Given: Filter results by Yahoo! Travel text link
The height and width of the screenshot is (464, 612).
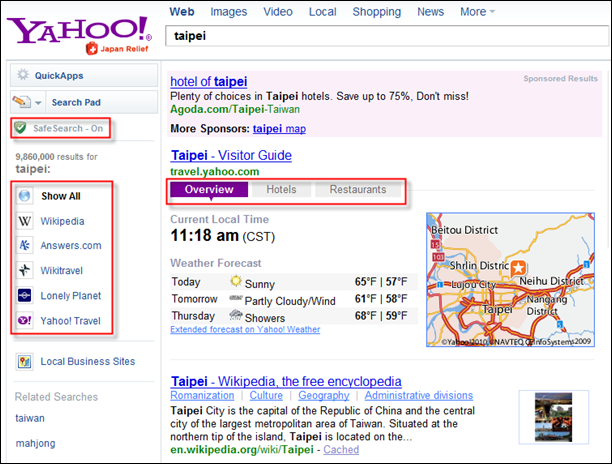Looking at the screenshot, I should (x=71, y=321).
